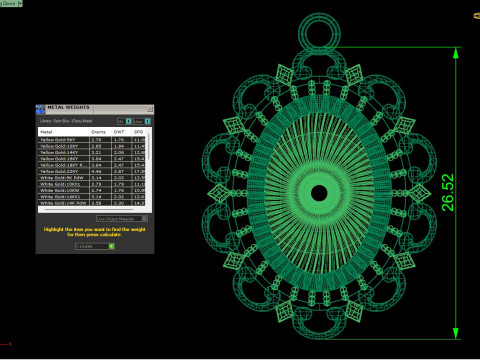Click the 3.21 grams value cell
This screenshot has height=360, width=480.
coord(100,152)
